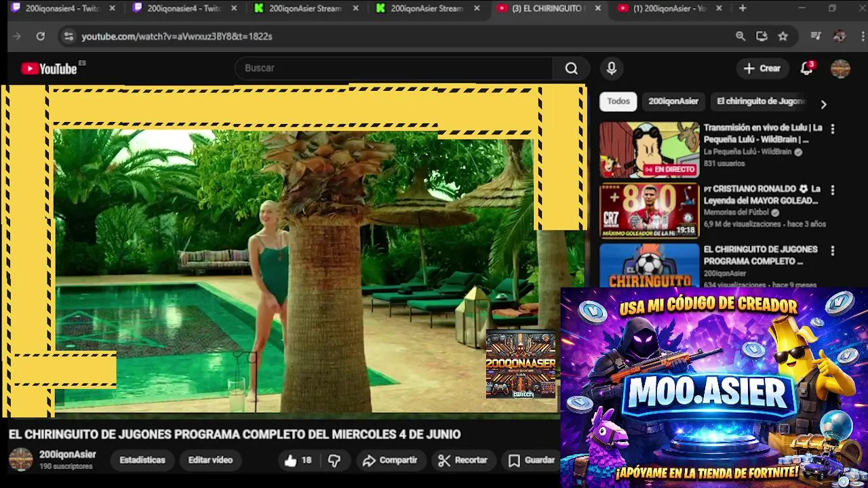Click like count '18'
The width and height of the screenshot is (868, 488).
[307, 461]
